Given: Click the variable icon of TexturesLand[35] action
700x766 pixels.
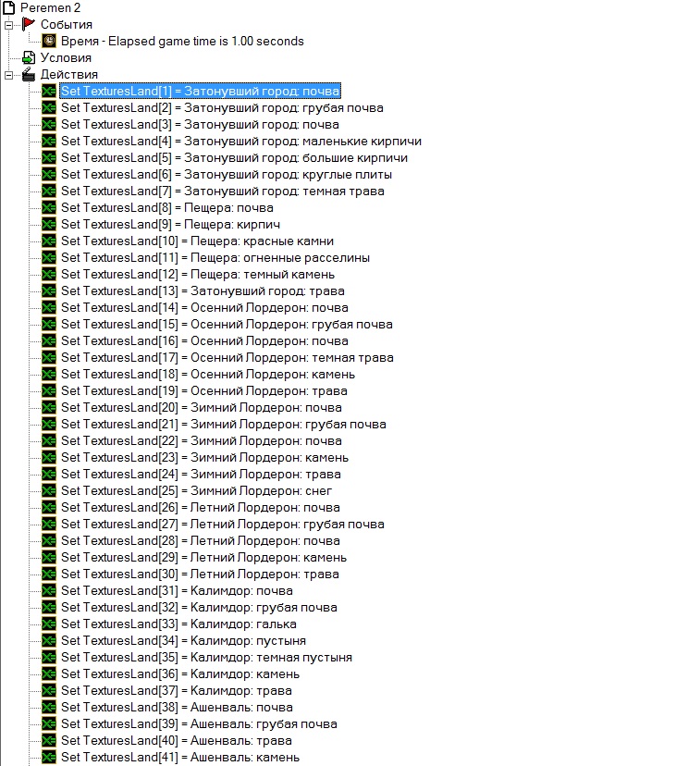Looking at the screenshot, I should tap(49, 657).
